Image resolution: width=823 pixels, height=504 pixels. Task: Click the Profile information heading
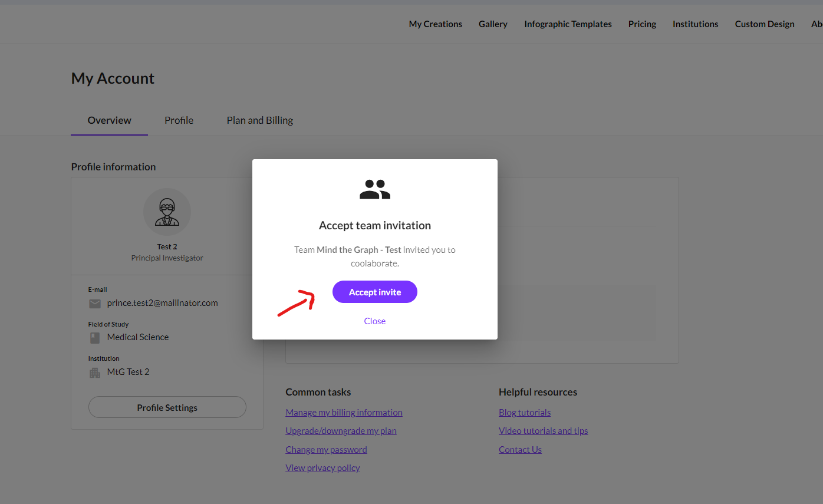114,167
